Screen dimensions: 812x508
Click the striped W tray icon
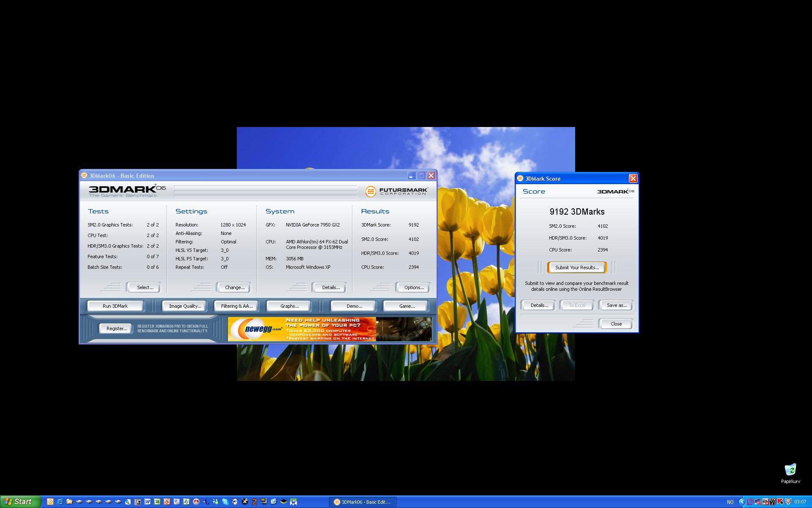tap(773, 502)
